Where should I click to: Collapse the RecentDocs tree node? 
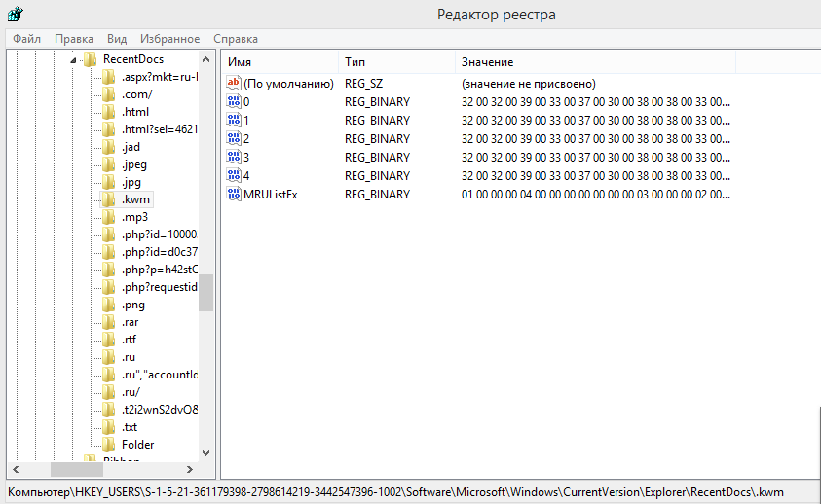click(73, 60)
